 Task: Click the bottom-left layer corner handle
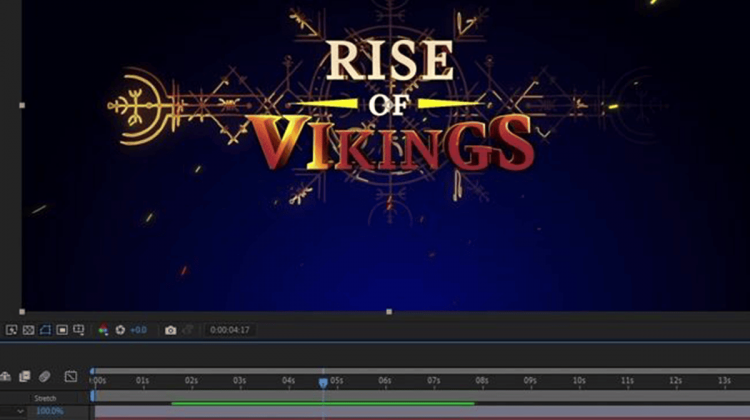[x=22, y=312]
